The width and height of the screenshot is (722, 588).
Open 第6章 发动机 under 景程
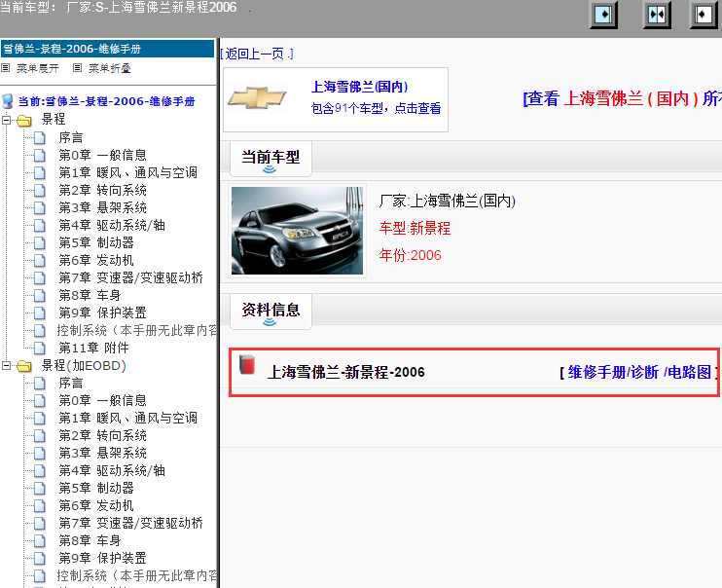95,260
